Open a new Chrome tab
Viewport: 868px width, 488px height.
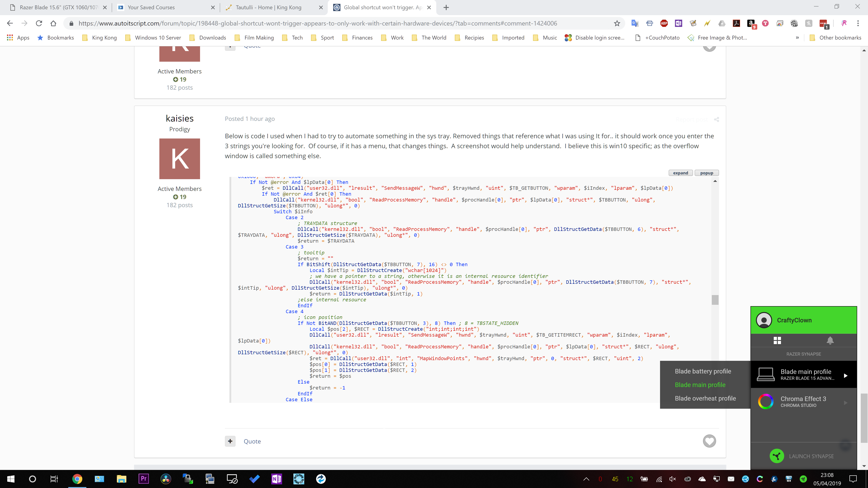(x=446, y=7)
